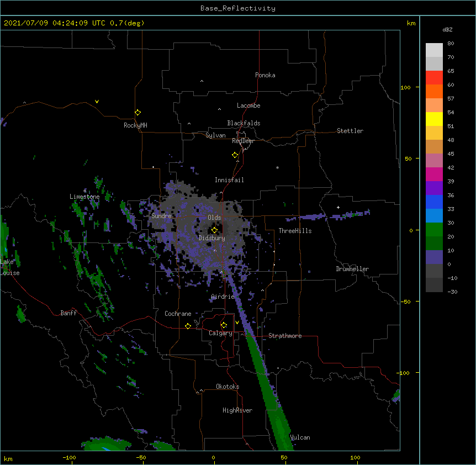Click the Strathmore label
Screen dimensions: 476x465
point(285,336)
